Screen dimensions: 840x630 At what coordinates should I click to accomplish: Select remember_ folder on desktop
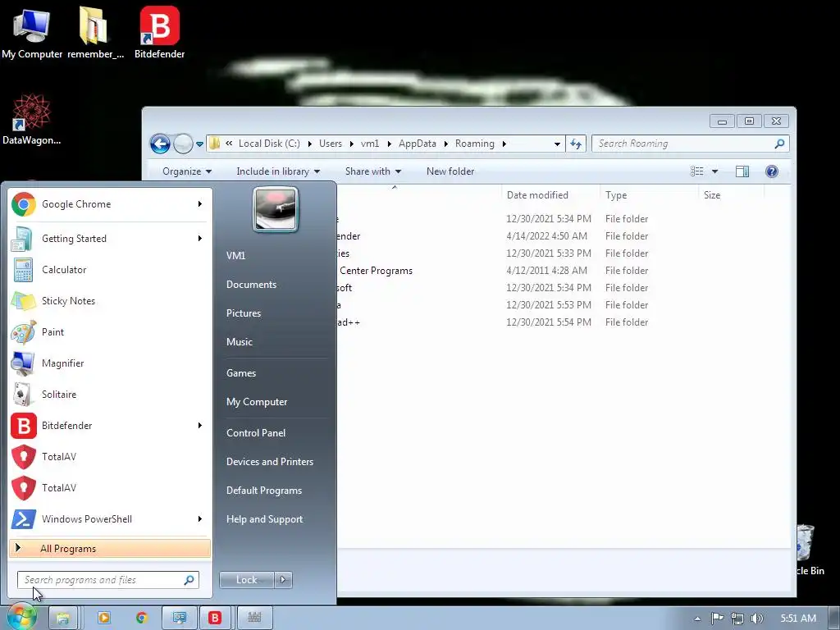(x=95, y=33)
